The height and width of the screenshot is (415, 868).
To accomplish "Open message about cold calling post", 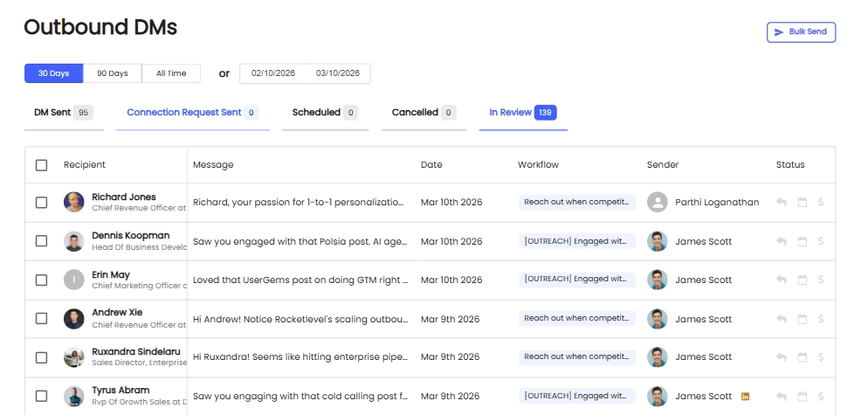I will tap(300, 396).
